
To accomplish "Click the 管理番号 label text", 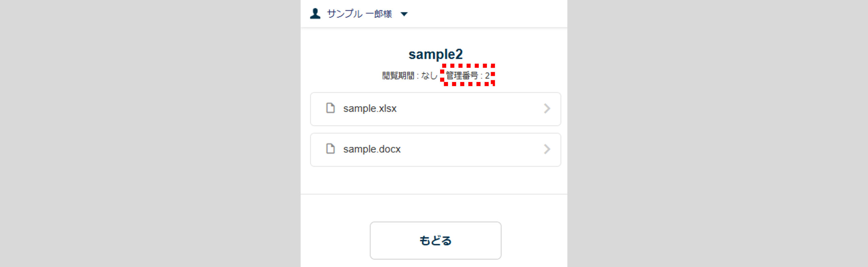I will tap(461, 76).
